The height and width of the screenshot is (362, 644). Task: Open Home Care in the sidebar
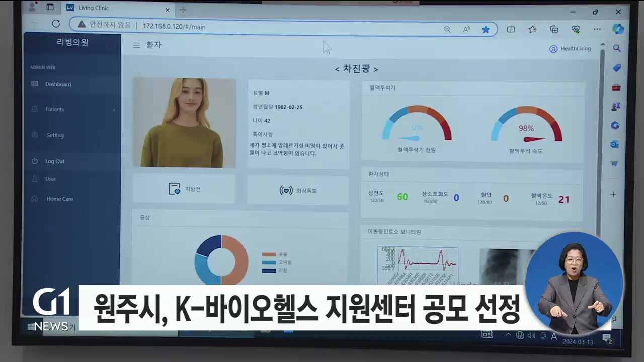59,199
